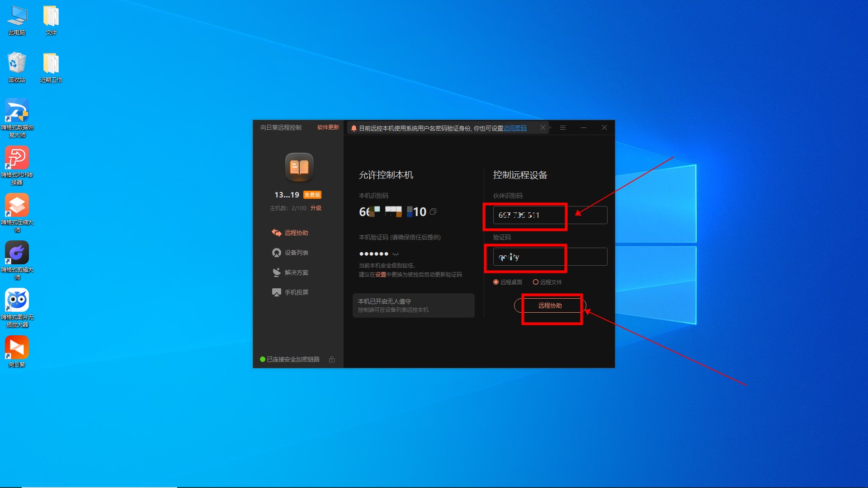Click the user avatar book icon
The width and height of the screenshot is (868, 488).
point(299,167)
